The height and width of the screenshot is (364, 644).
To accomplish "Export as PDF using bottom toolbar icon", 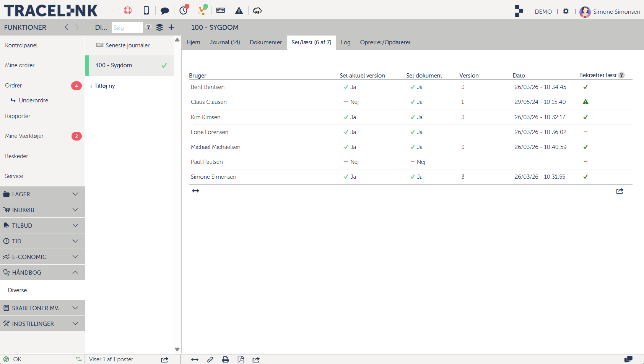I will tap(241, 359).
